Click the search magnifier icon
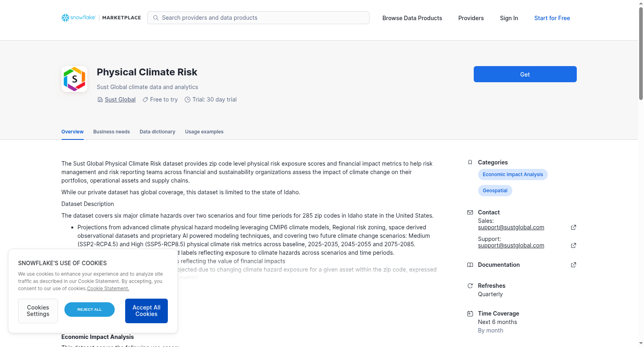644x347 pixels. [156, 18]
